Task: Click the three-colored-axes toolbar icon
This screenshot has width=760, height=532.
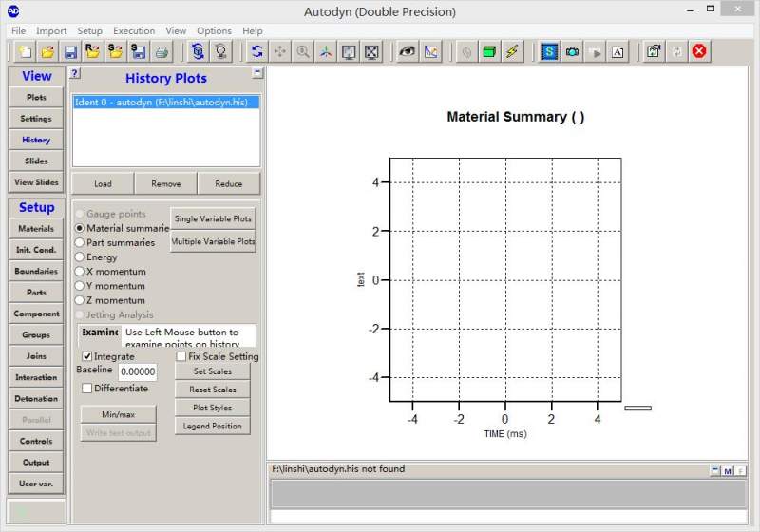Action: click(x=326, y=52)
